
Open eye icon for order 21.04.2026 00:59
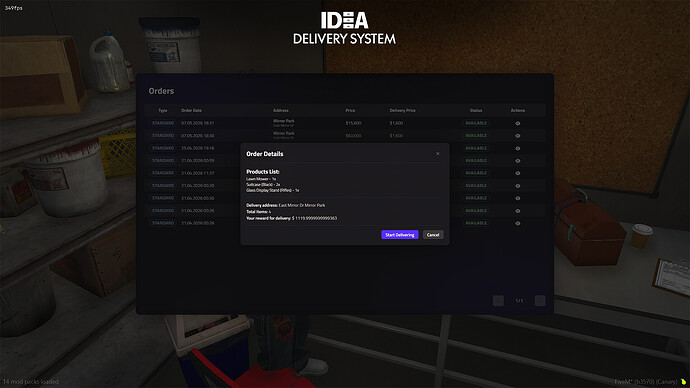[x=518, y=161]
